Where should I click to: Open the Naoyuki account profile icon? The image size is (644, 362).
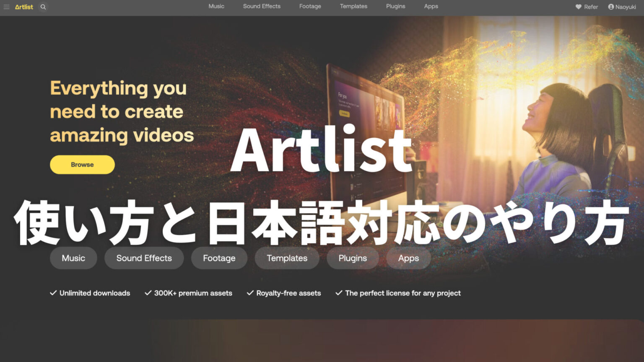[x=610, y=7]
